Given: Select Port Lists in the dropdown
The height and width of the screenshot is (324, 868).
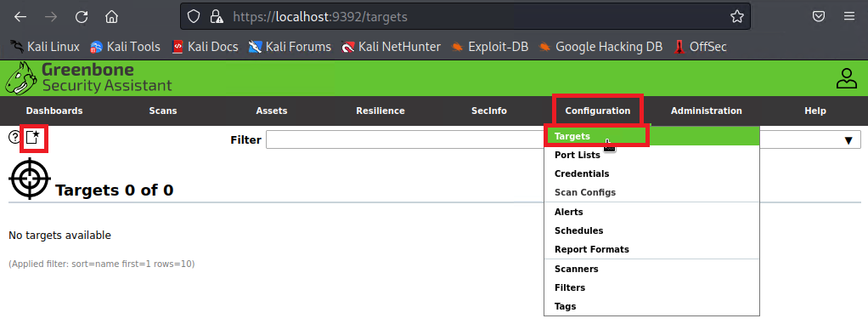Looking at the screenshot, I should tap(652, 155).
